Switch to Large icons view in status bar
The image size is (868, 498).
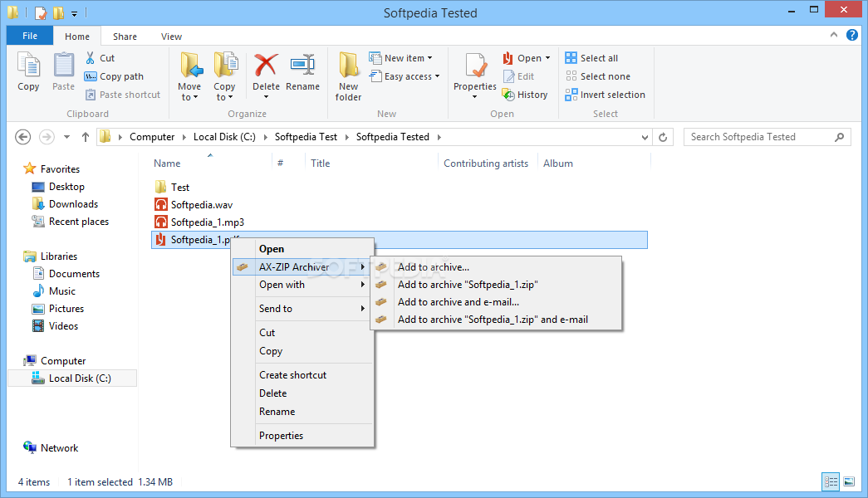(x=849, y=482)
